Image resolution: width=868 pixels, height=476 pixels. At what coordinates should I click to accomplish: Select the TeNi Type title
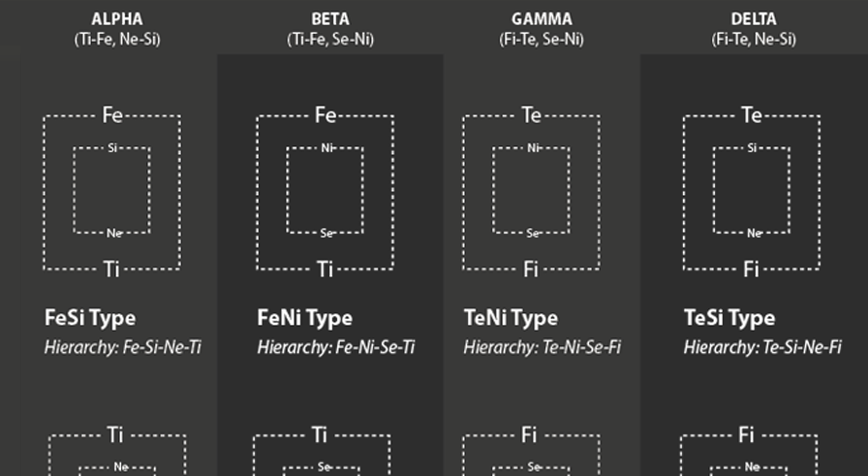[511, 318]
